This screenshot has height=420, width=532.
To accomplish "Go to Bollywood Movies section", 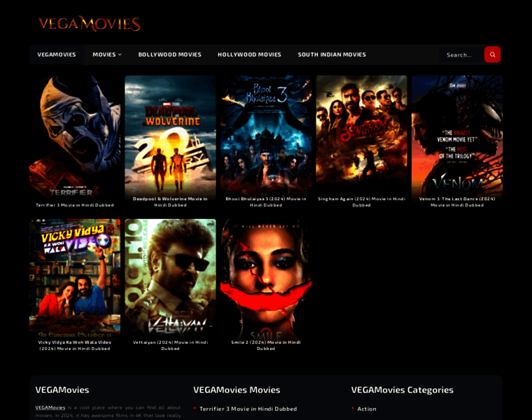I will coord(169,55).
